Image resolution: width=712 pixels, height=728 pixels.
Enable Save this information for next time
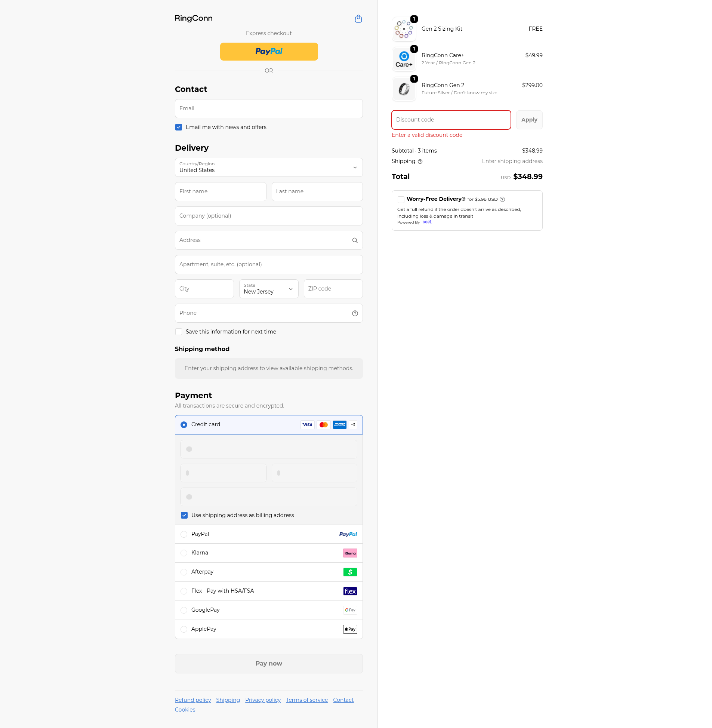tap(179, 332)
